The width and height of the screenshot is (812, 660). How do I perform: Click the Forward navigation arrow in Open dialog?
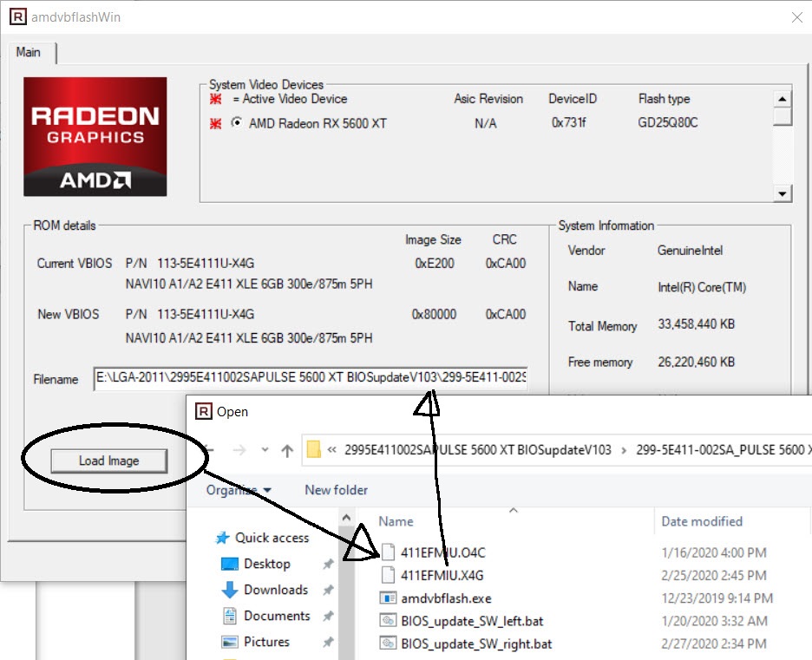click(239, 450)
